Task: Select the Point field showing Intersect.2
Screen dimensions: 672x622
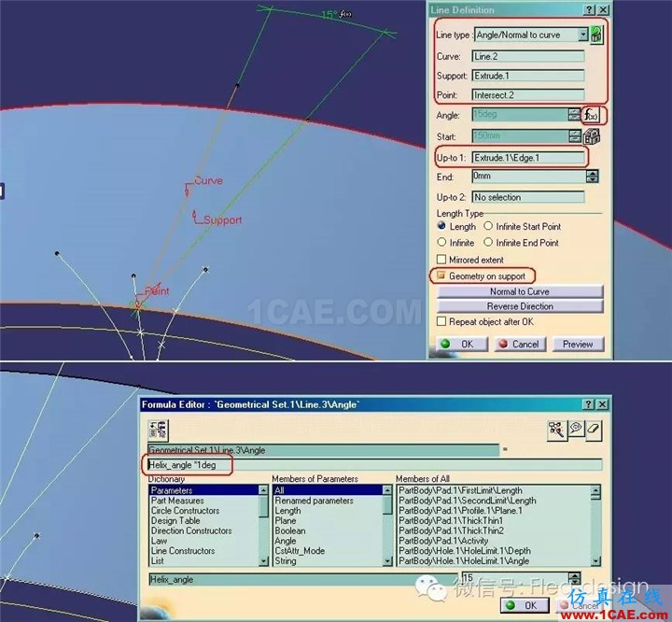Action: 528,95
